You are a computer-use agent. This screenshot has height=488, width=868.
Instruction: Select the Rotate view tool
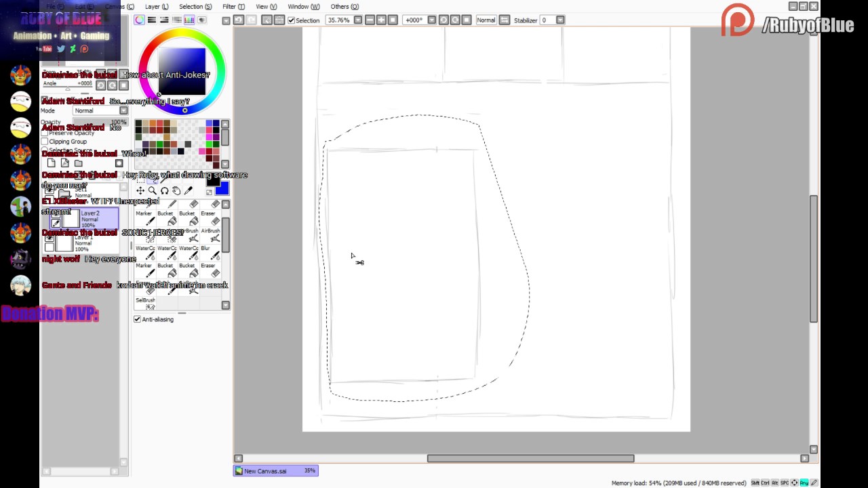[164, 191]
